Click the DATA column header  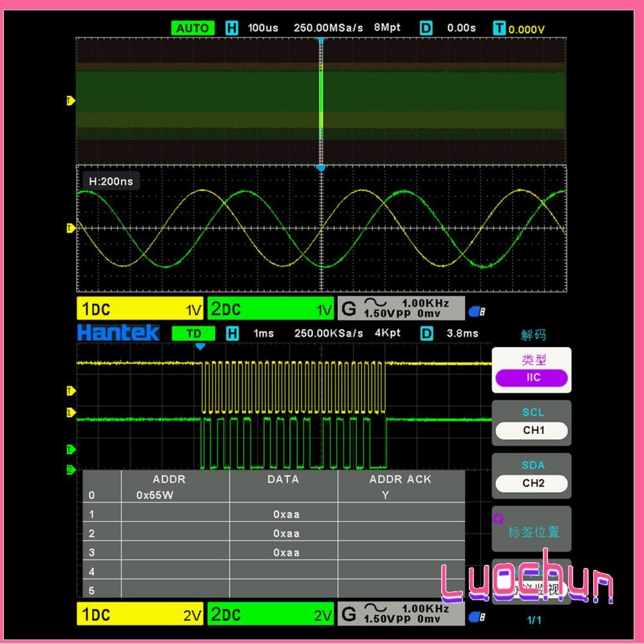pos(283,479)
